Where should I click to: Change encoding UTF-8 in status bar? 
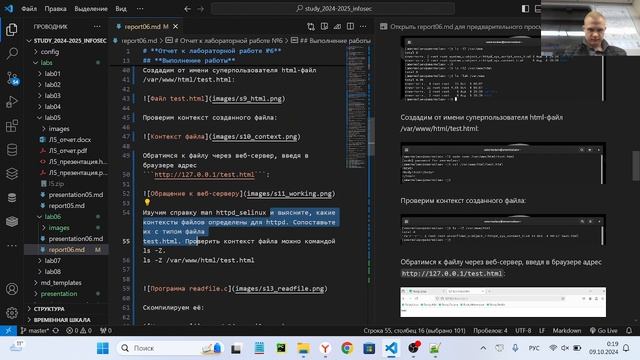point(523,331)
